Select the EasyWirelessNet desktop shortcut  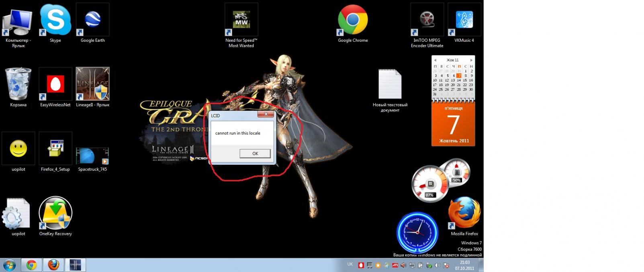coord(55,87)
